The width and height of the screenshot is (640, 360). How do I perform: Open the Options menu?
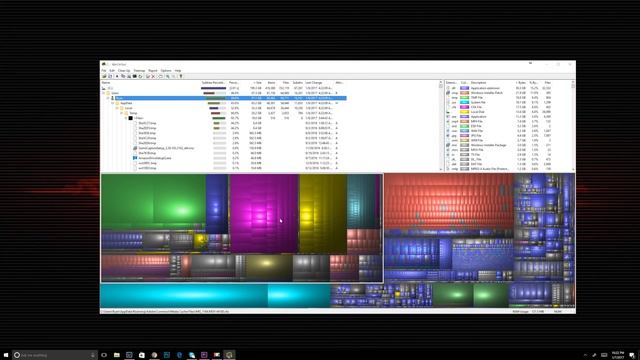click(x=166, y=71)
